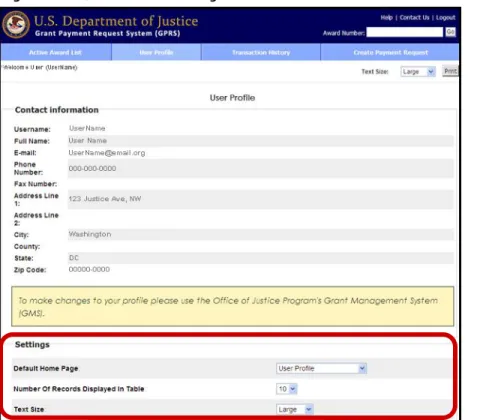477x420 pixels.
Task: Select the email UserName@email.org text
Action: 107,153
